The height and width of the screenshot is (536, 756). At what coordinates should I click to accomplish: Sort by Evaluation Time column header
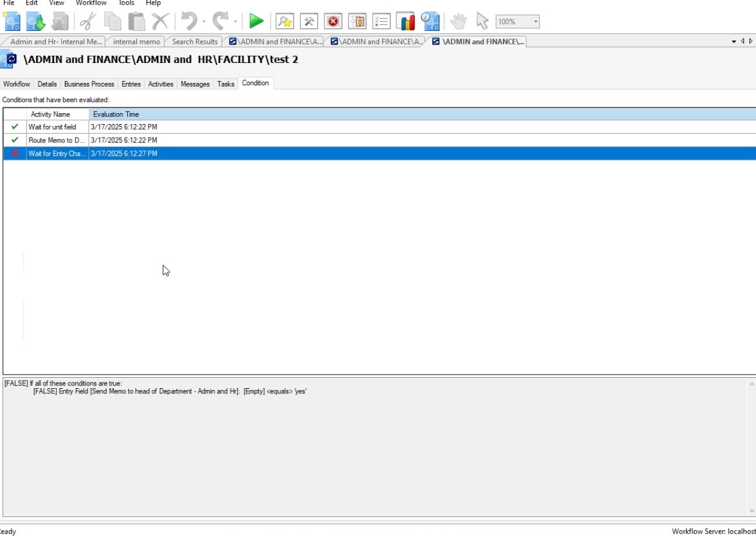pyautogui.click(x=116, y=114)
